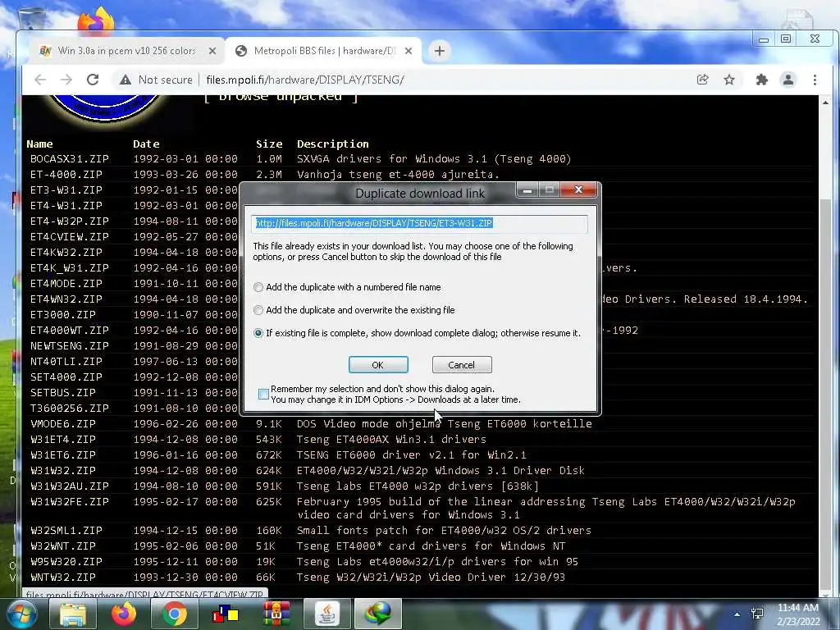
Task: Open the W31W32FE.ZIP file link
Action: (x=70, y=502)
